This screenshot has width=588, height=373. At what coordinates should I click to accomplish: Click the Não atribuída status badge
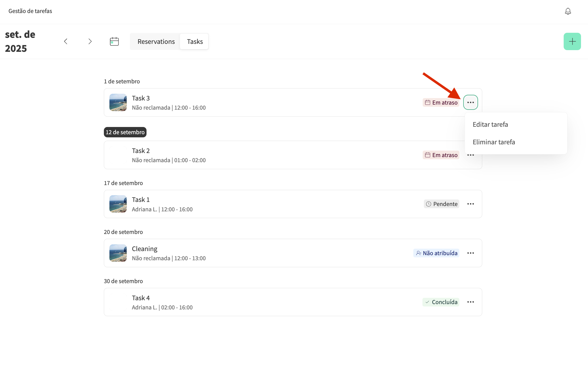[x=436, y=253]
